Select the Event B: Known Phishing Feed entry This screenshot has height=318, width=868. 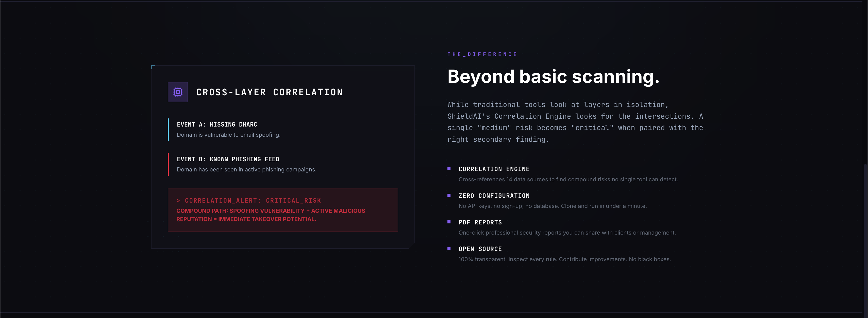tap(228, 159)
